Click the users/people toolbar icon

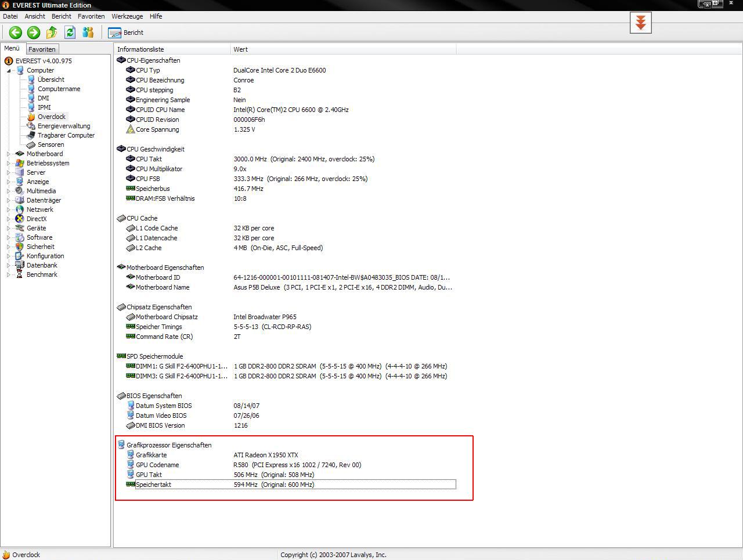coord(88,32)
